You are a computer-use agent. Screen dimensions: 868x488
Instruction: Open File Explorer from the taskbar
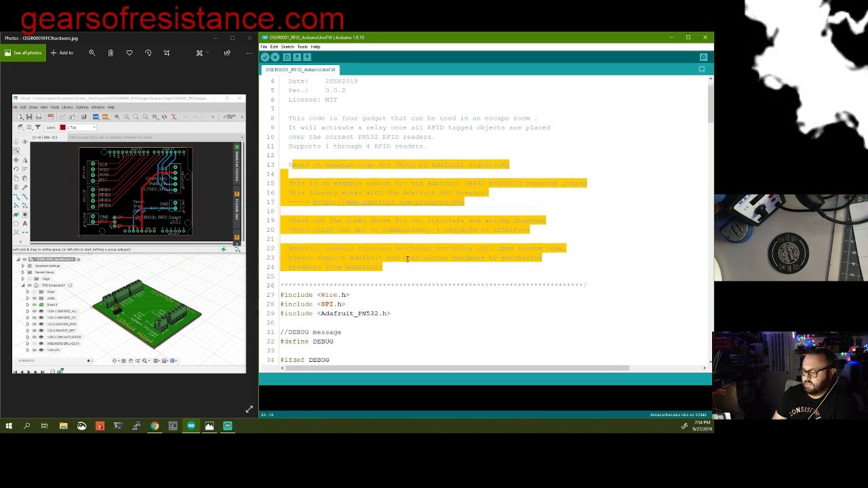(63, 426)
